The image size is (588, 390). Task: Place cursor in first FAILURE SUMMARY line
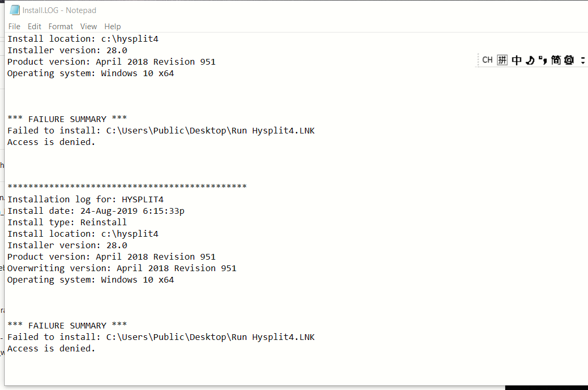point(67,119)
